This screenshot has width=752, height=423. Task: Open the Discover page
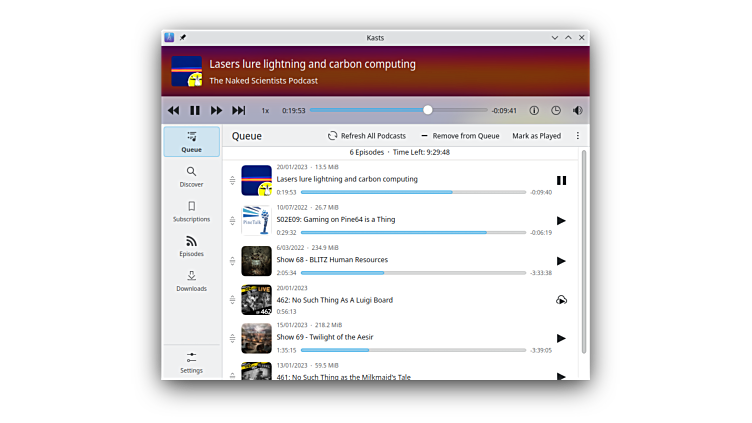point(191,176)
